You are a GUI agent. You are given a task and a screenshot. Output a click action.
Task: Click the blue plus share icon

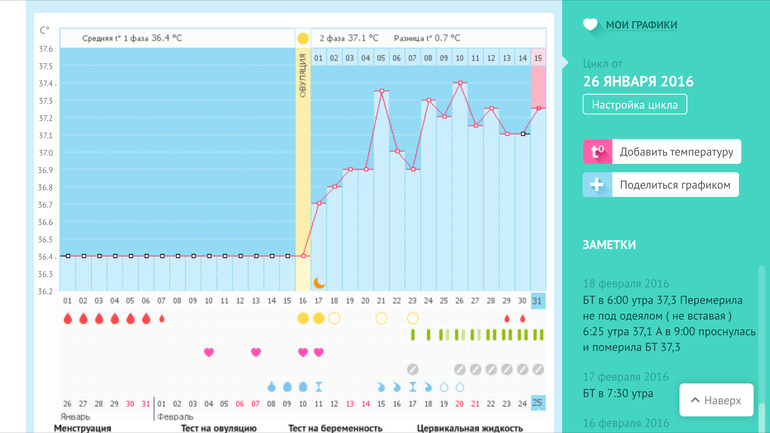click(x=597, y=185)
